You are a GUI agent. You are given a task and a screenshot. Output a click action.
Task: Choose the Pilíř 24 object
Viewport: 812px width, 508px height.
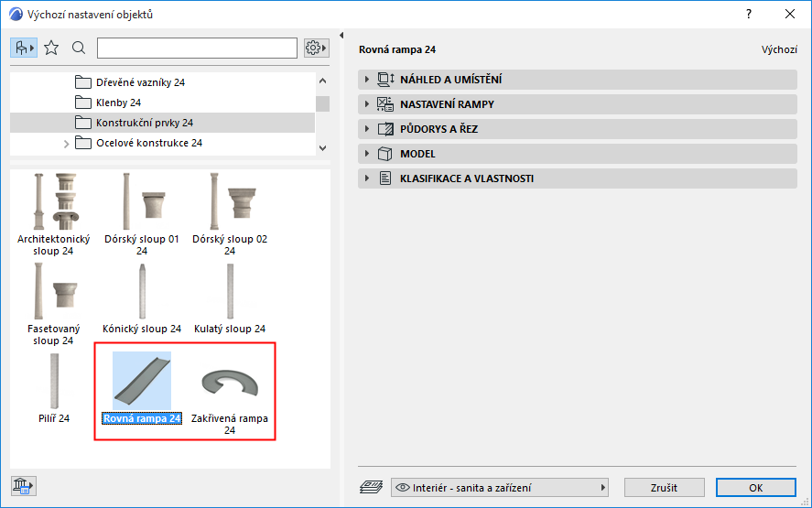(54, 388)
